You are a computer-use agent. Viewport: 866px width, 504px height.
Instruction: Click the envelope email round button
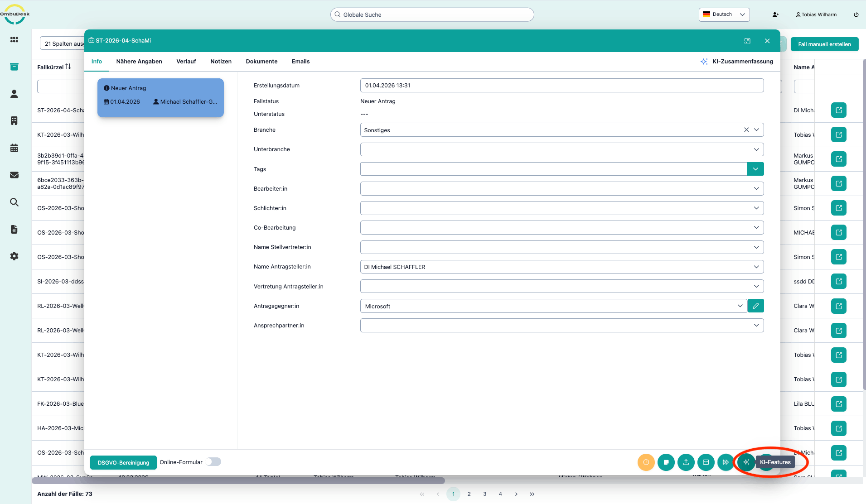click(706, 462)
